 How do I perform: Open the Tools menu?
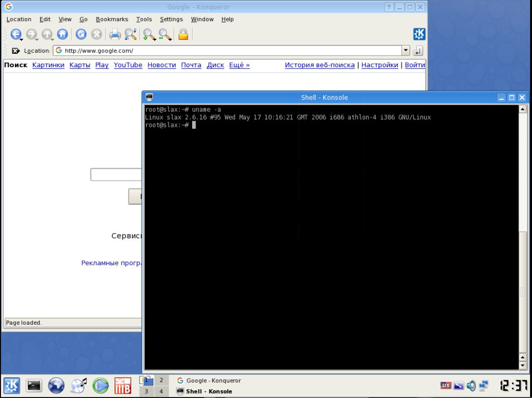[144, 19]
